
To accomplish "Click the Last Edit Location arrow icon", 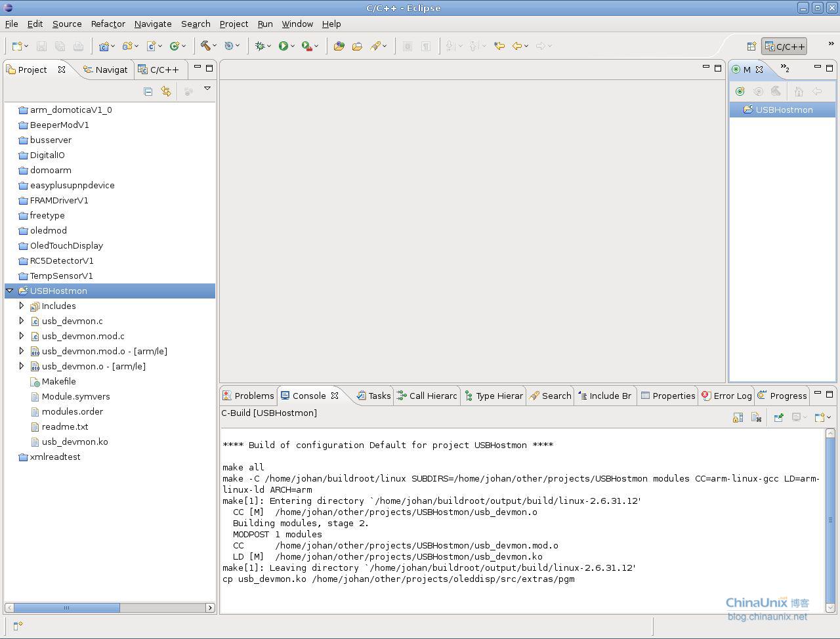I will point(499,46).
